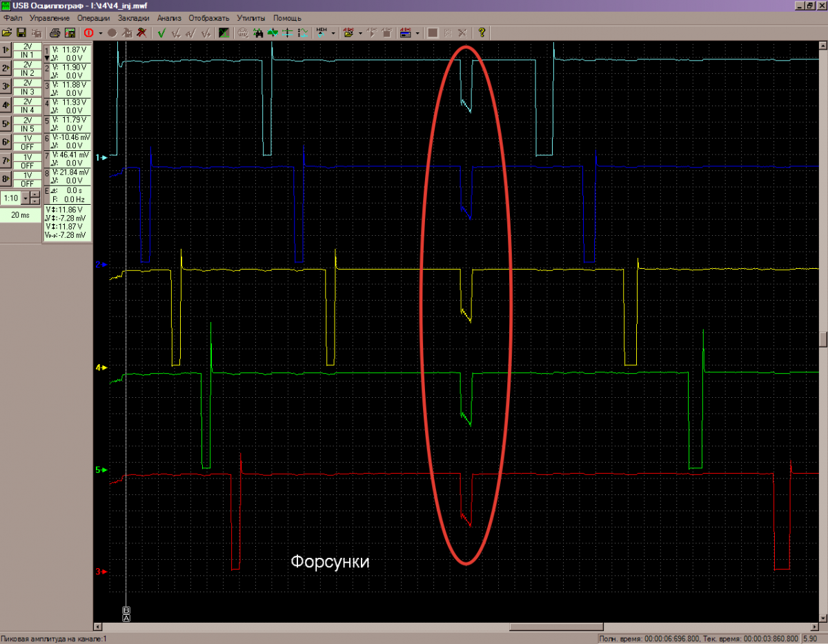Open the green-and-black analyzer graph icon
Viewport: 828px width, 644px height.
(224, 32)
